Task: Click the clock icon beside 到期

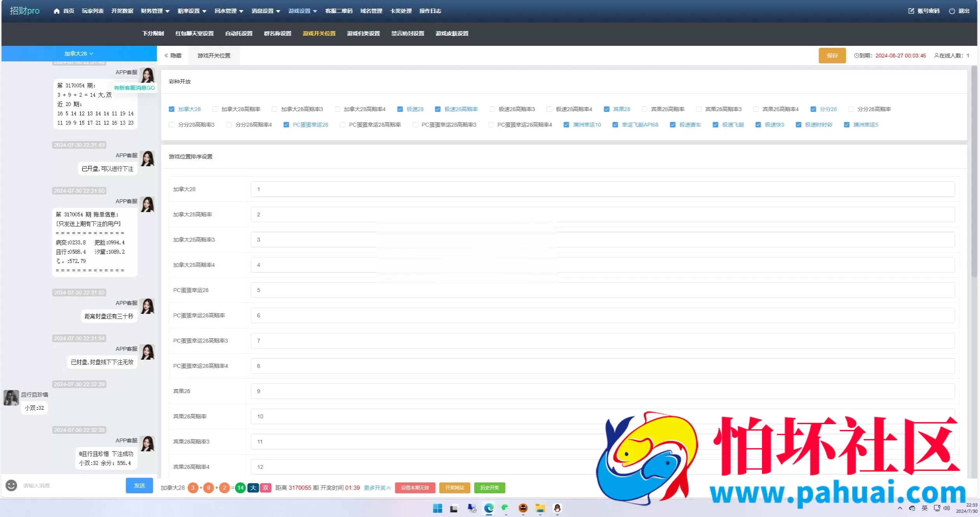Action: (x=856, y=56)
